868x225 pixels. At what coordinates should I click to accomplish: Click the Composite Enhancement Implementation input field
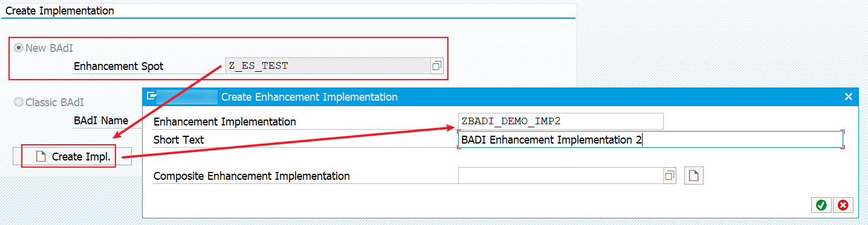click(560, 176)
